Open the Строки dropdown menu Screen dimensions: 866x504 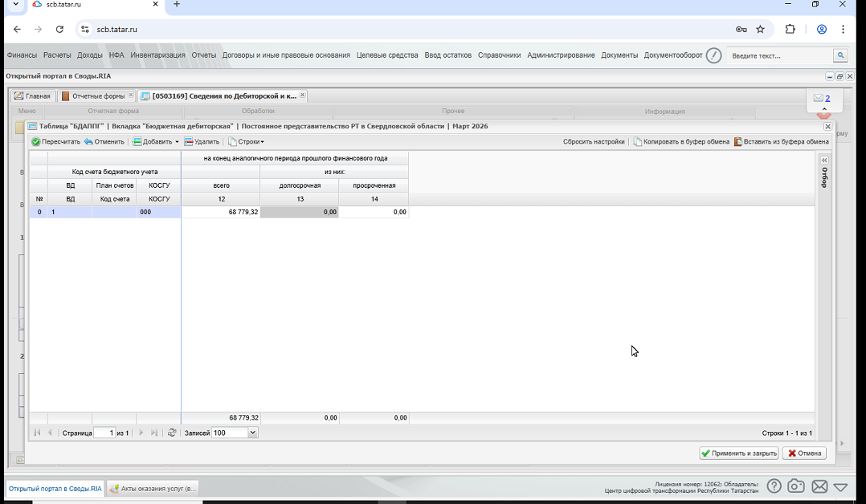point(246,142)
